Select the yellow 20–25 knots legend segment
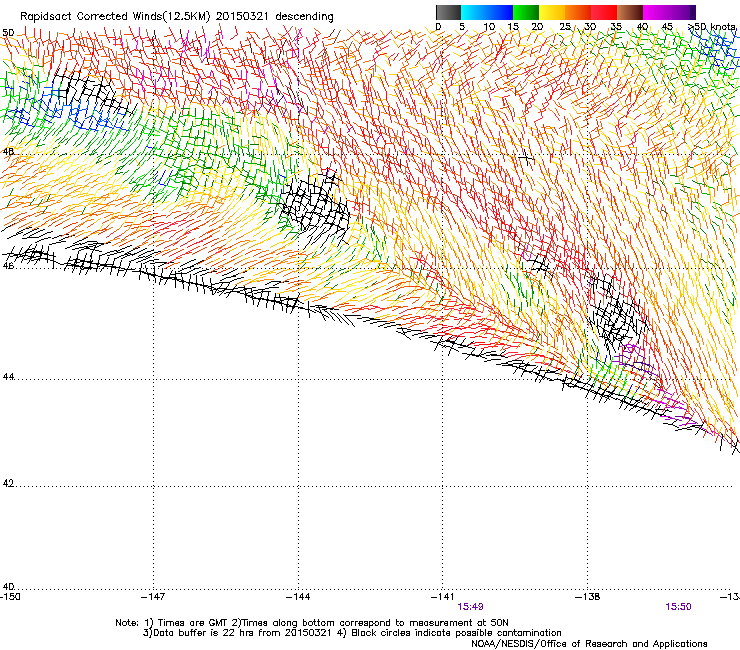Screen dimensions: 740x650 [552, 12]
